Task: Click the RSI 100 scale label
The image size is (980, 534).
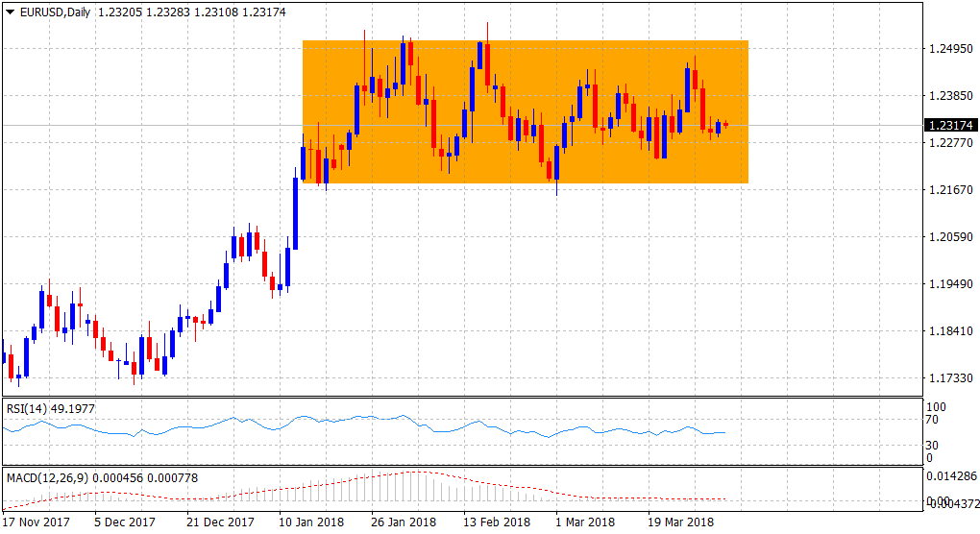Action: (936, 407)
